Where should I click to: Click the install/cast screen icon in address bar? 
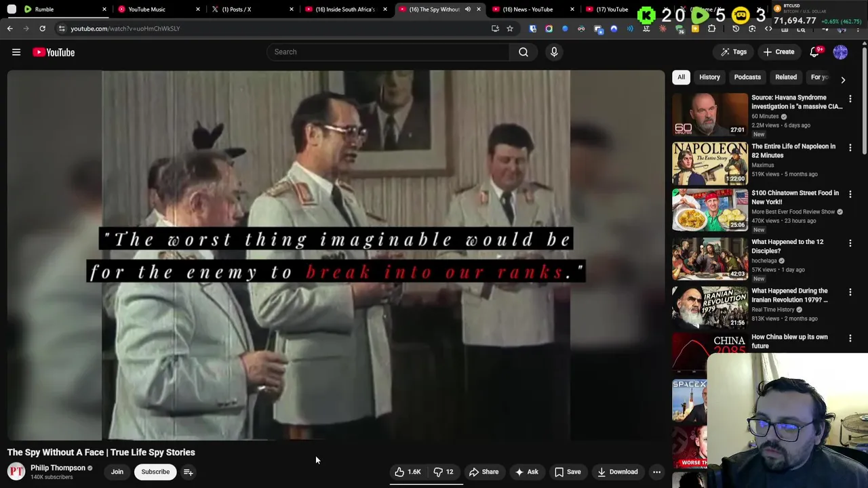coord(495,28)
